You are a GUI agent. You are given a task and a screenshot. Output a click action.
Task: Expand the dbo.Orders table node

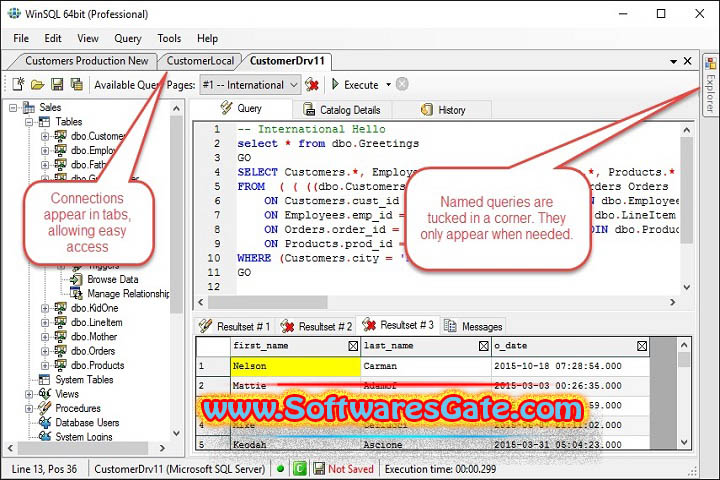[45, 351]
